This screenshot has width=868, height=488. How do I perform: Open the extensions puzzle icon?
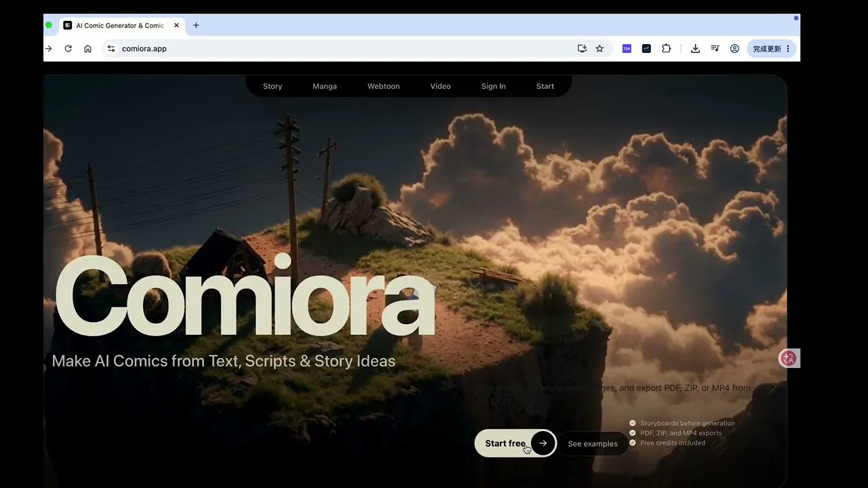[666, 49]
